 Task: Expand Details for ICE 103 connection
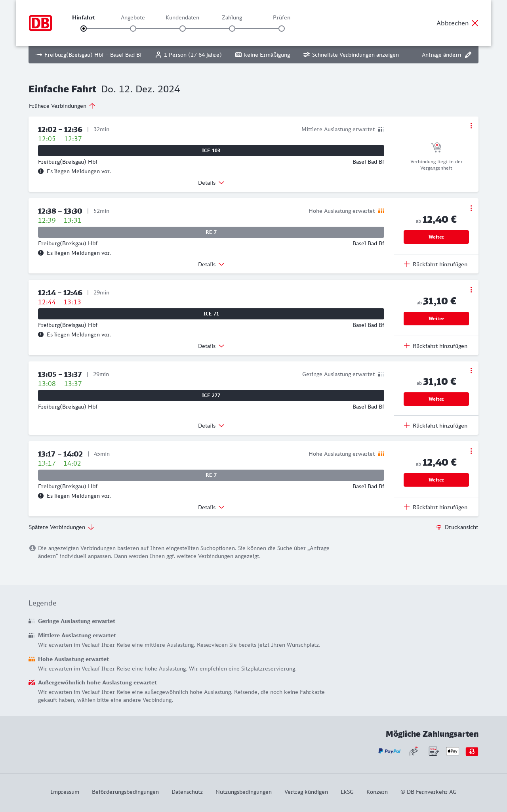tap(211, 183)
